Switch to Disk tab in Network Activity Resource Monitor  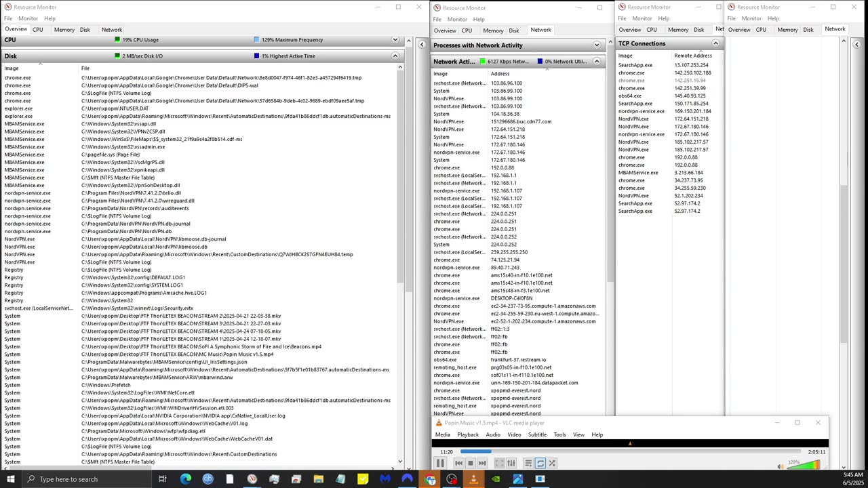[514, 30]
